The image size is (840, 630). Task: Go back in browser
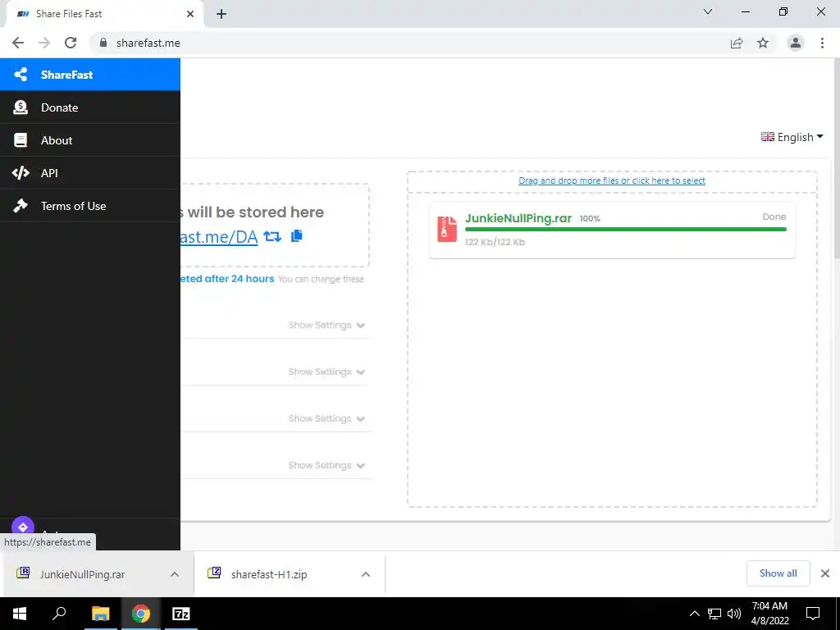(x=18, y=43)
